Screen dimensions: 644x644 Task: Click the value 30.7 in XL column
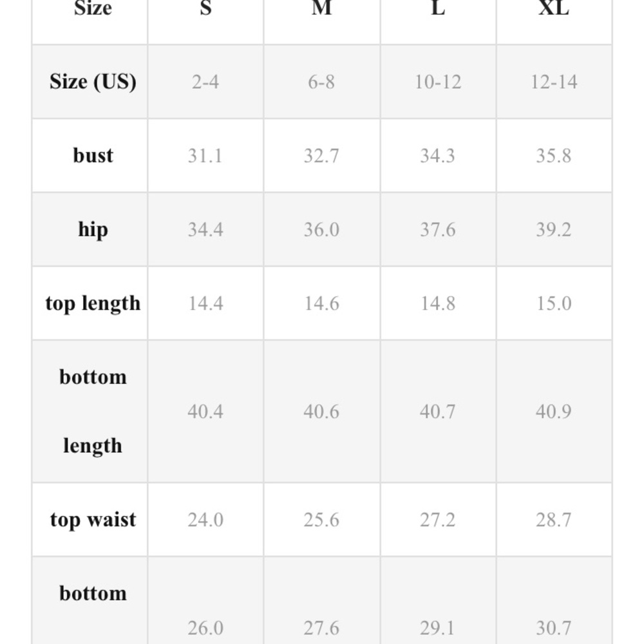[554, 628]
